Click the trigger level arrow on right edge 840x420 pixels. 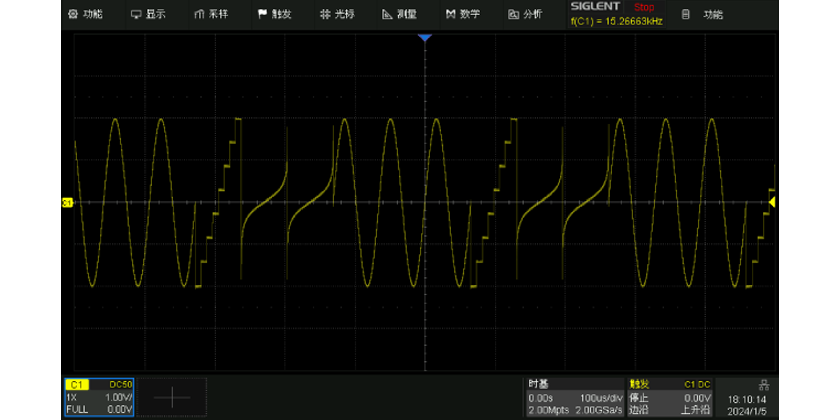(772, 203)
